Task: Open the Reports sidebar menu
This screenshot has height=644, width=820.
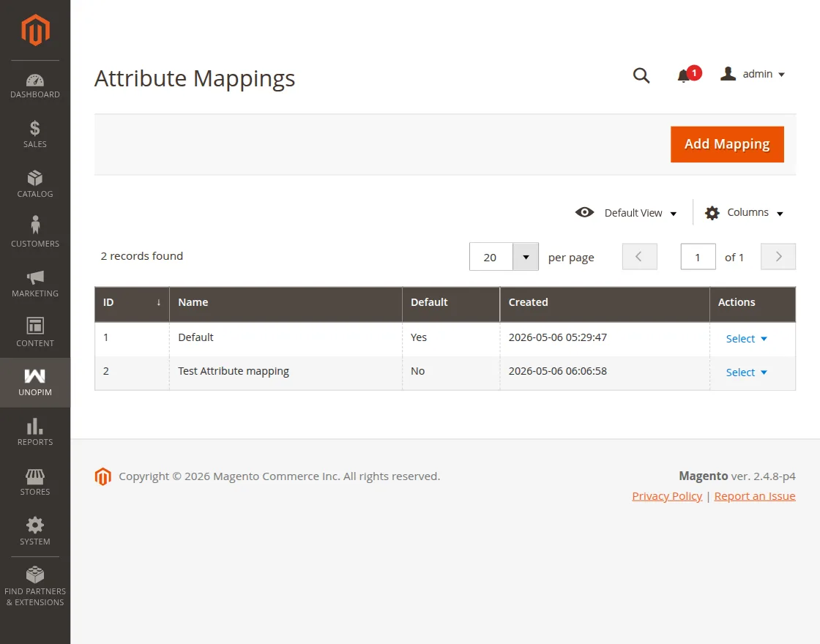Action: point(35,433)
